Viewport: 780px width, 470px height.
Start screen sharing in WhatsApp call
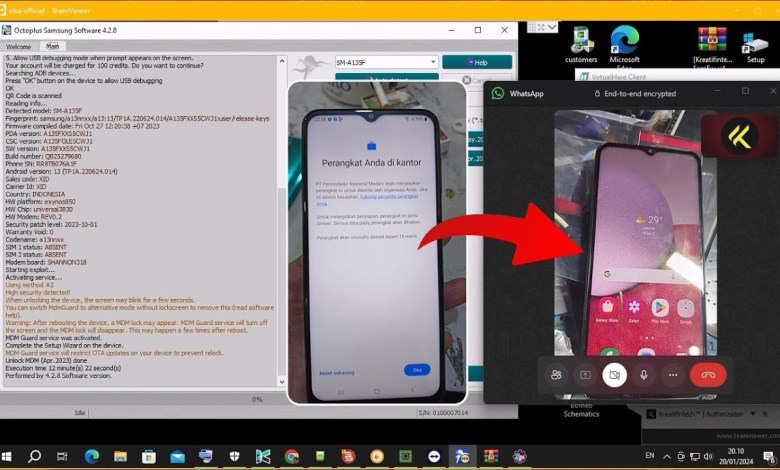[x=585, y=374]
